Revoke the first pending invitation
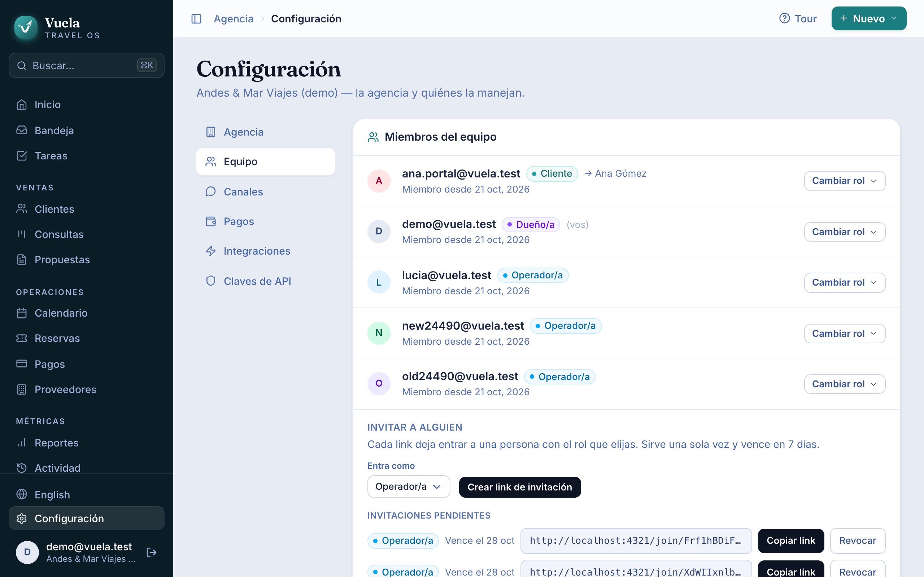This screenshot has width=924, height=577. click(x=858, y=541)
